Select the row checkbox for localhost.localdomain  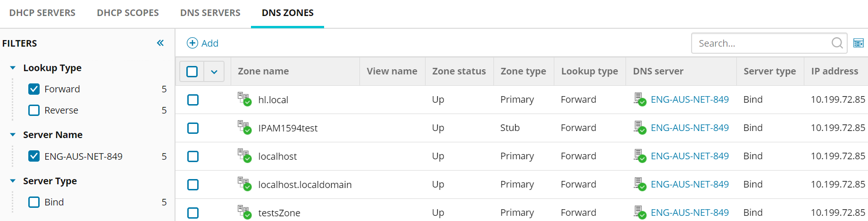tap(193, 185)
